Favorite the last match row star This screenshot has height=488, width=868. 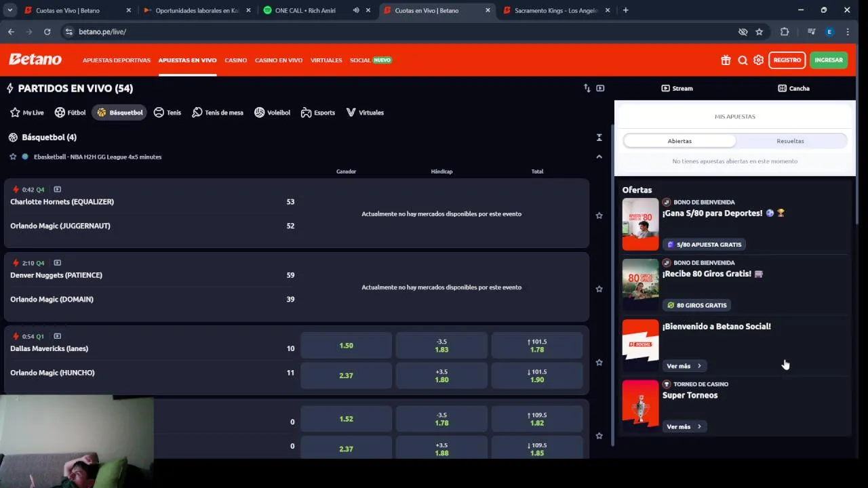point(599,436)
